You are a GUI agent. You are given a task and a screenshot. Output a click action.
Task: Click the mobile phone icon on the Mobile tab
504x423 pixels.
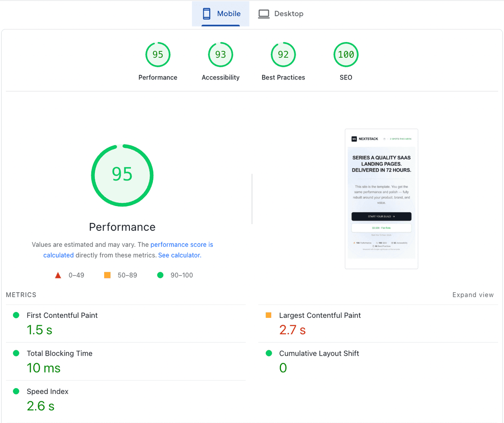(x=206, y=13)
